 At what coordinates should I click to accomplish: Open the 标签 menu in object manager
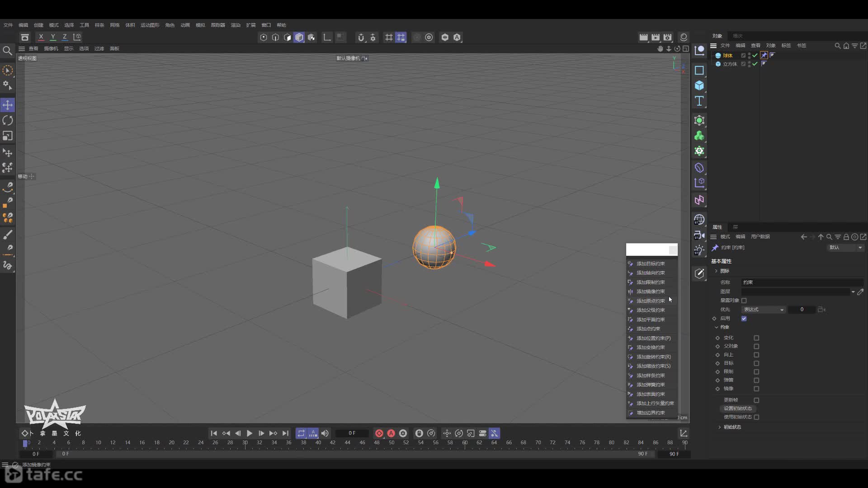pyautogui.click(x=786, y=45)
